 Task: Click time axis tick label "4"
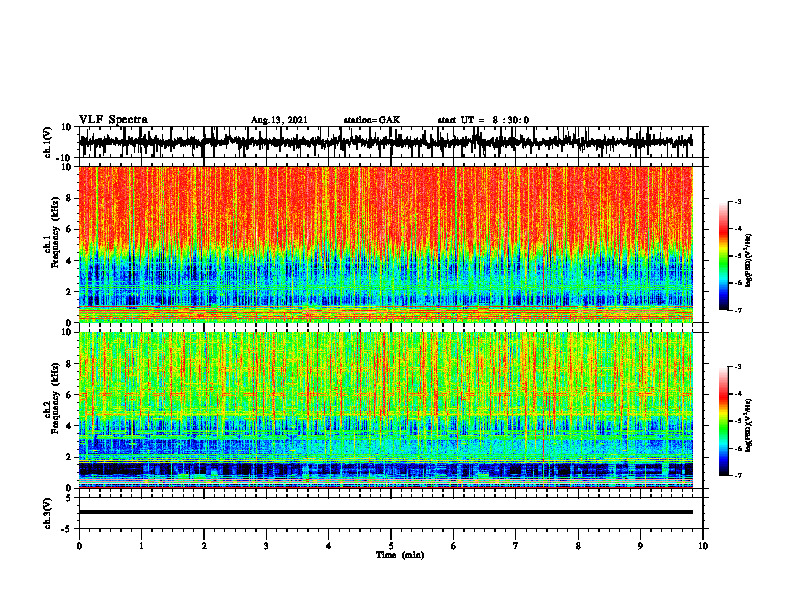pyautogui.click(x=329, y=546)
